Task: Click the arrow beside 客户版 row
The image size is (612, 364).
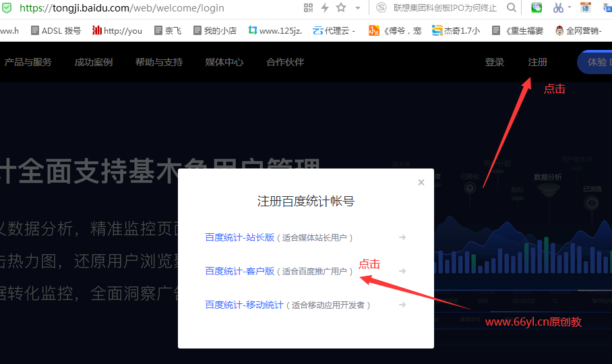Action: click(x=402, y=271)
